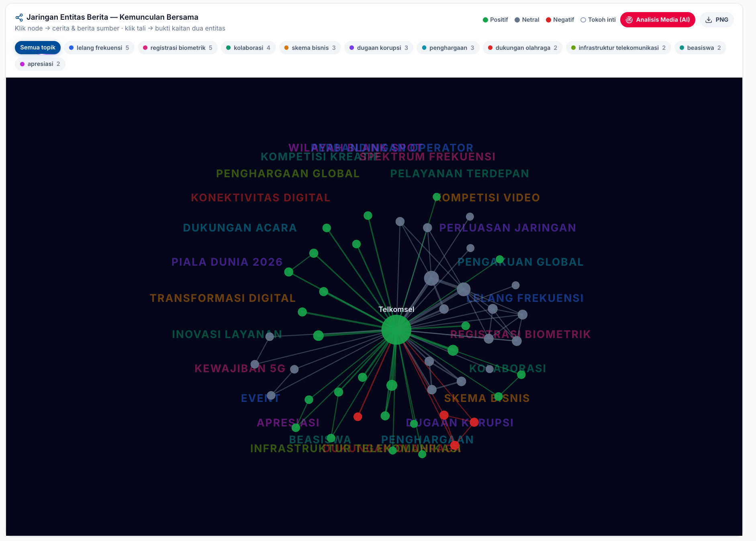Click the "Klik node" instruction subtitle
This screenshot has width=756, height=541.
(120, 29)
